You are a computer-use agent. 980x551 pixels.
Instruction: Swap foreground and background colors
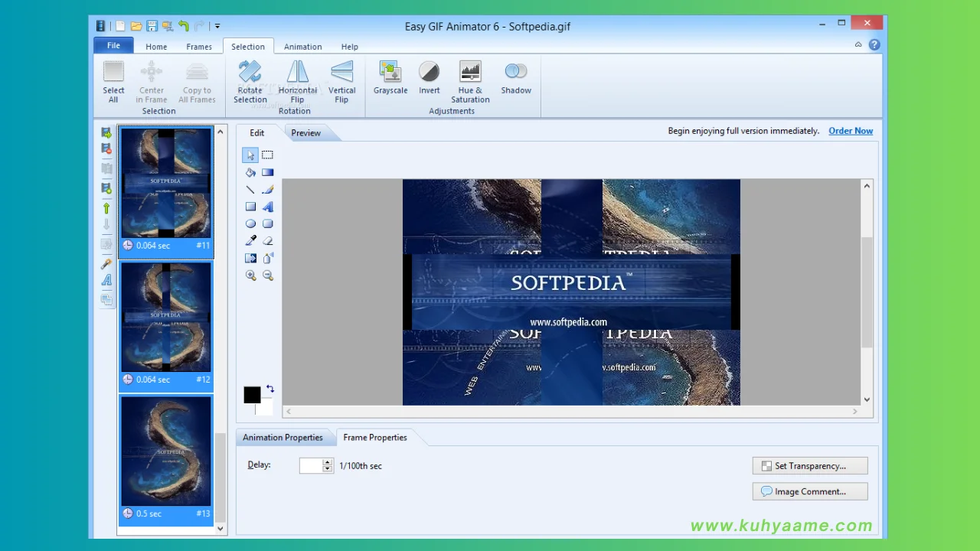(x=270, y=389)
